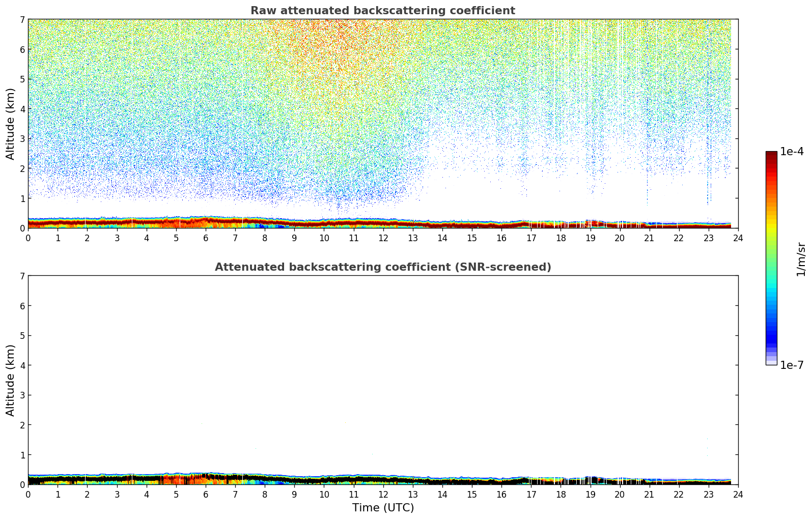The height and width of the screenshot is (519, 812).
Task: Click time tick "23" on the SNR-screened plot
Action: coord(709,494)
